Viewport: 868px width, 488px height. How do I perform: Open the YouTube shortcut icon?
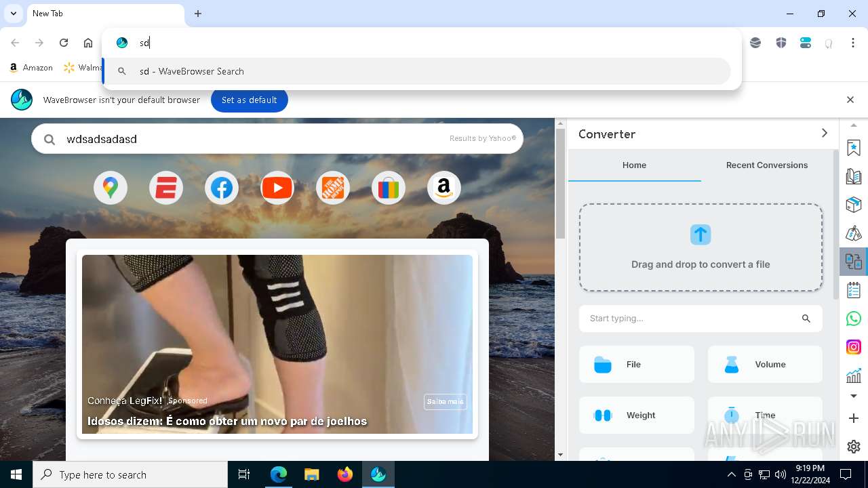click(x=277, y=188)
